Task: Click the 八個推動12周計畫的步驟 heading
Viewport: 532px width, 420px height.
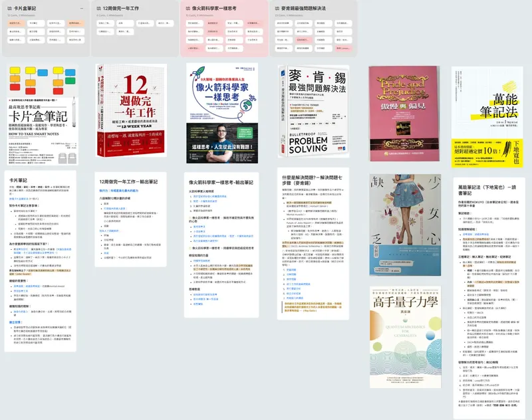Action: point(114,198)
